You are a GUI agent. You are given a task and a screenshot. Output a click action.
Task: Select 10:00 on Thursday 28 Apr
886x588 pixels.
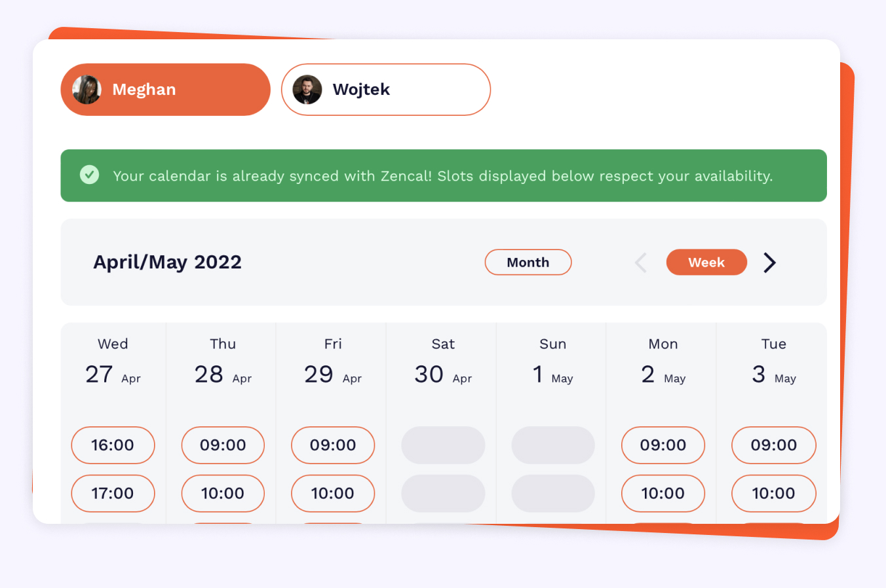tap(223, 493)
